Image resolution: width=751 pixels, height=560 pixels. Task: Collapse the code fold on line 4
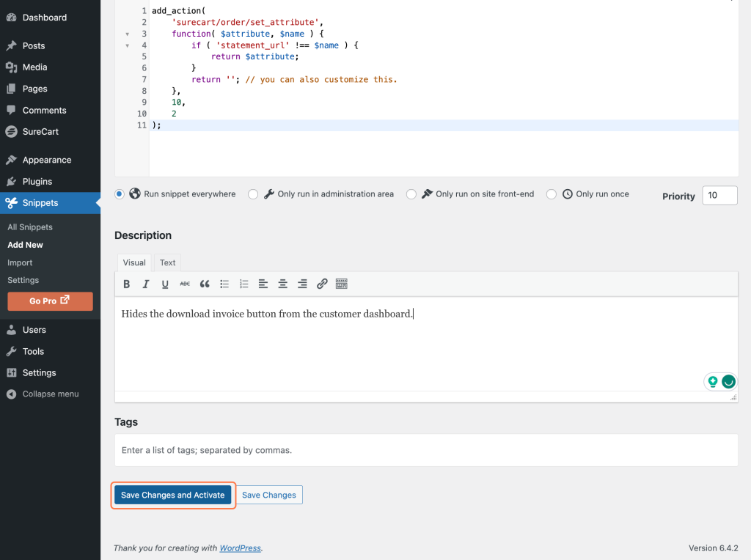[128, 45]
